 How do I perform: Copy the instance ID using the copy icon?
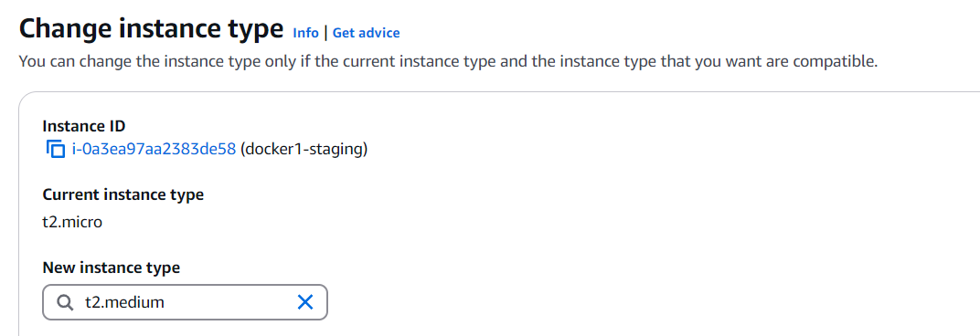[x=56, y=150]
